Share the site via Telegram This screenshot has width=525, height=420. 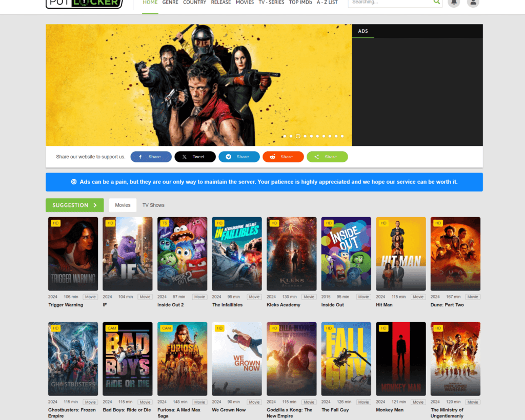[x=239, y=157]
